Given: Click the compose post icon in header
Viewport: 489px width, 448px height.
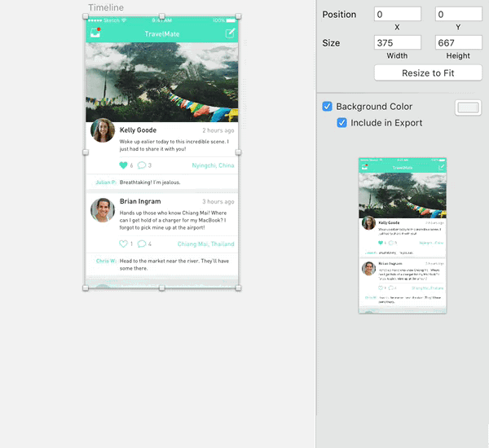Looking at the screenshot, I should coord(230,33).
